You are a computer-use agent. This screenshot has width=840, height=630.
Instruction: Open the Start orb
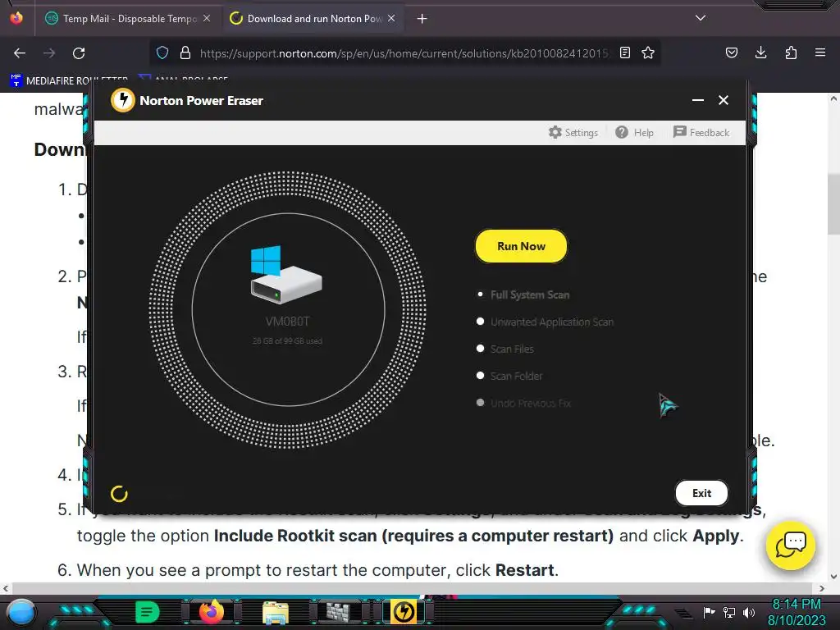click(21, 612)
